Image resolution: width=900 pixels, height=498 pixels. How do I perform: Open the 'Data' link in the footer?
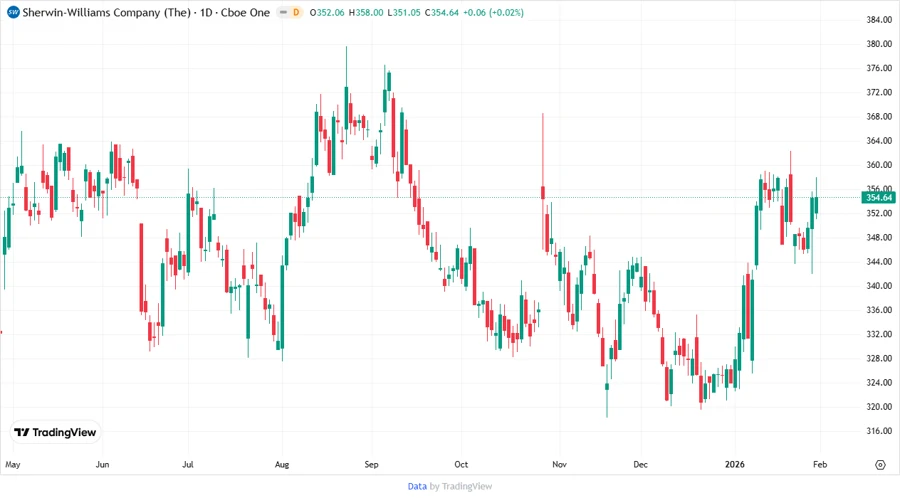point(417,486)
